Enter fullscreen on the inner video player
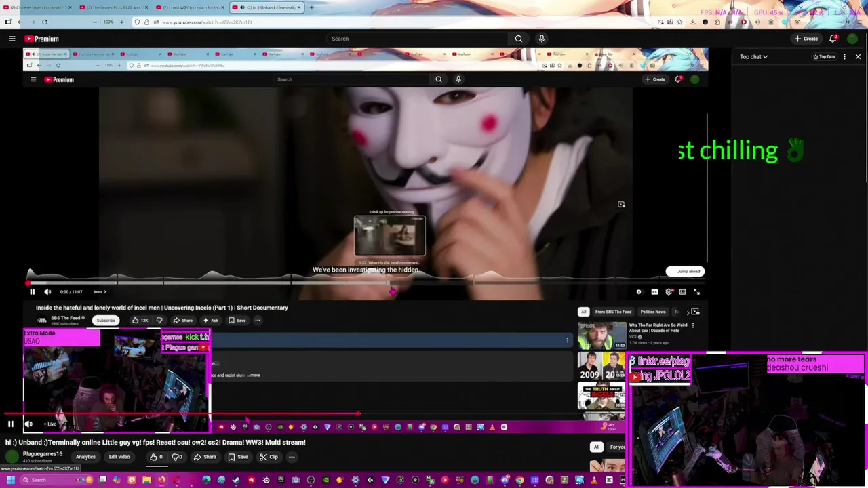This screenshot has height=488, width=868. tap(696, 291)
